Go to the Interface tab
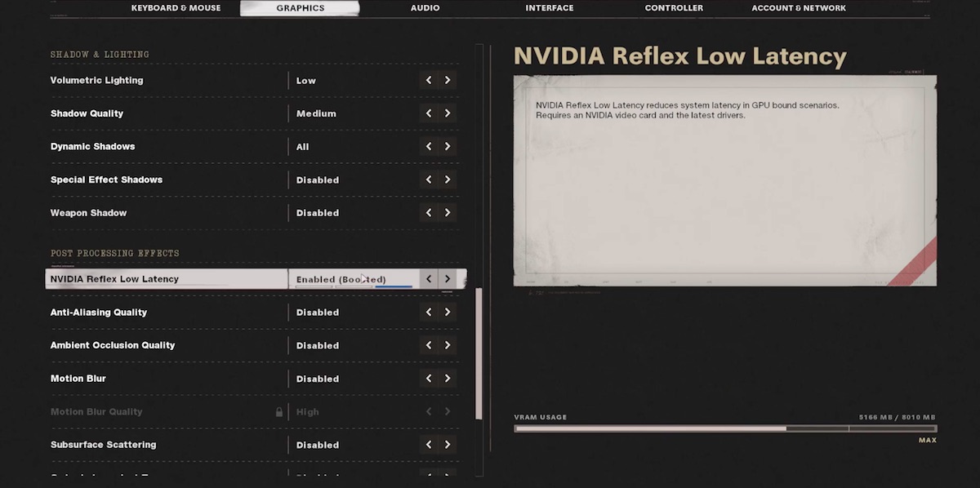The width and height of the screenshot is (980, 488). 549,8
